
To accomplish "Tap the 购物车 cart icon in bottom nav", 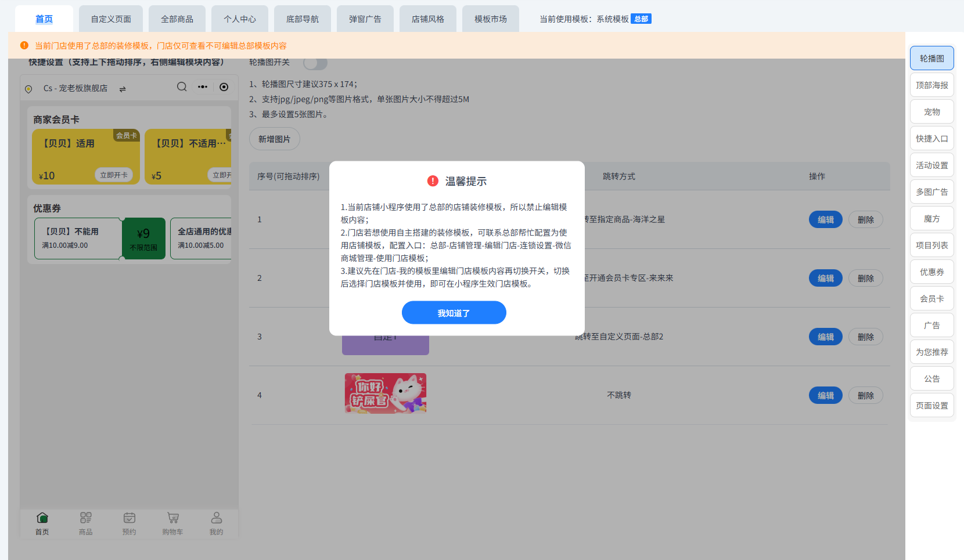I will click(173, 518).
